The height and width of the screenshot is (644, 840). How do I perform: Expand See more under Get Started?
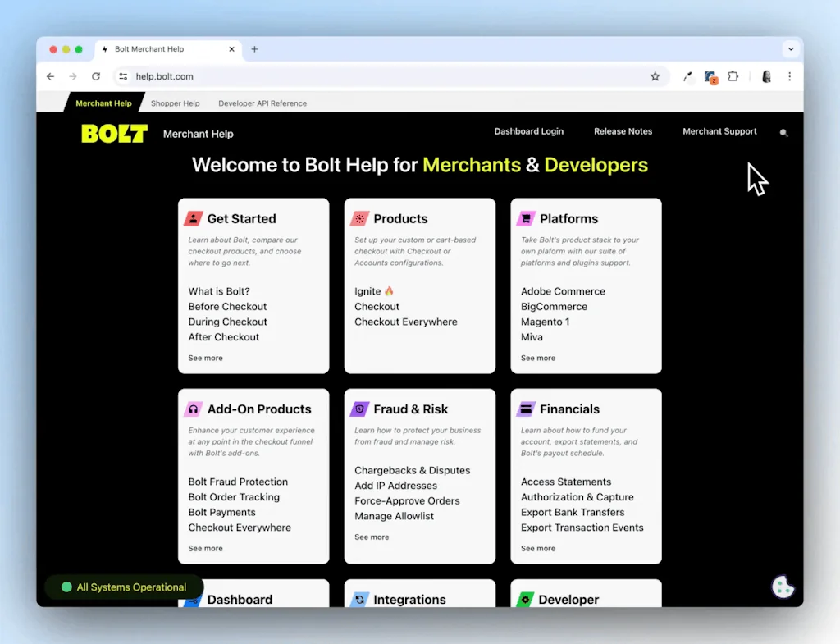(205, 358)
